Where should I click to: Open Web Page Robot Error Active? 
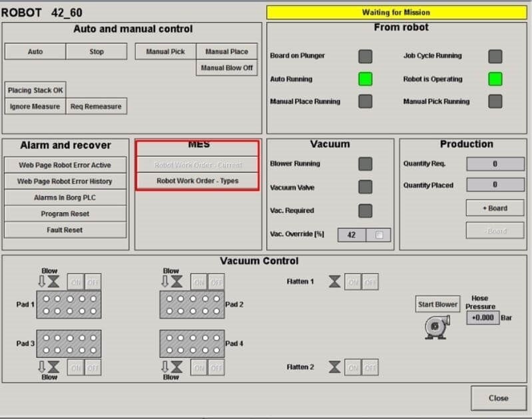point(65,165)
